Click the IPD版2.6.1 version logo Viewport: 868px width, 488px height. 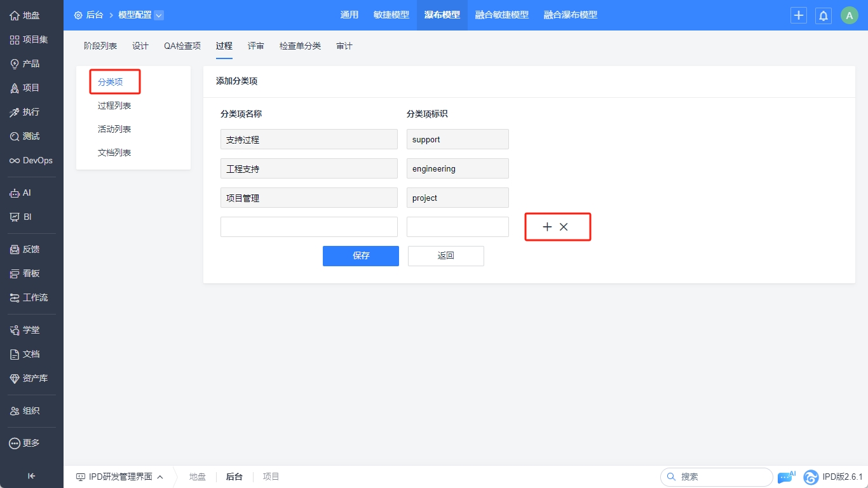pos(833,477)
